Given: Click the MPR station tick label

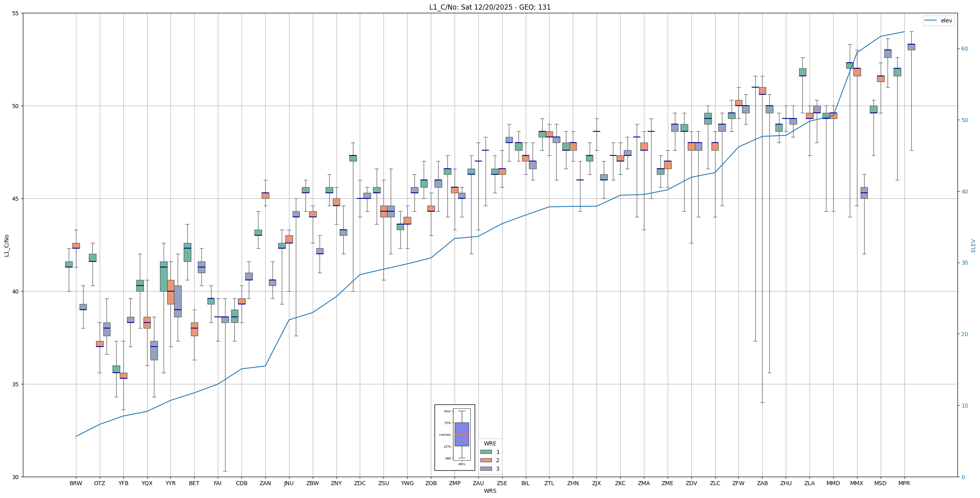Looking at the screenshot, I should (x=904, y=483).
